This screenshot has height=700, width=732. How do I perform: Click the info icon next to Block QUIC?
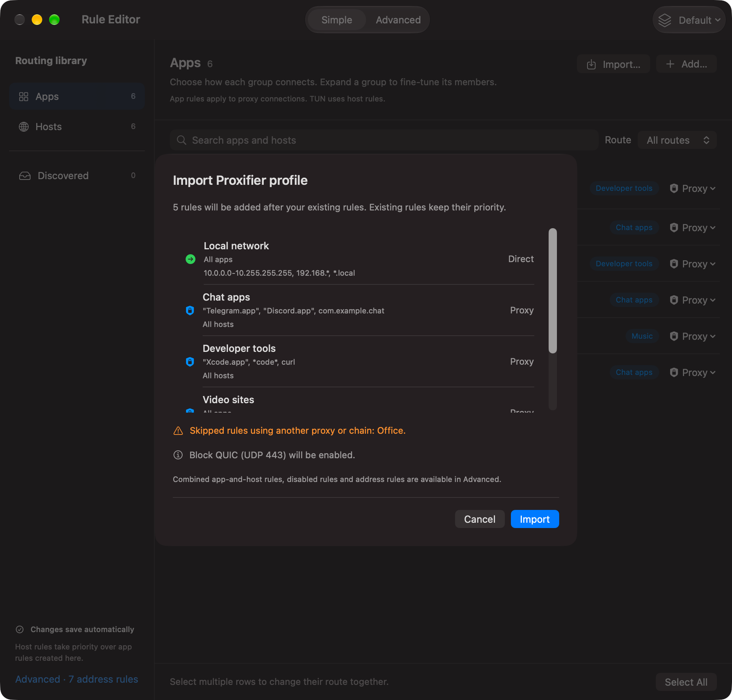point(178,455)
